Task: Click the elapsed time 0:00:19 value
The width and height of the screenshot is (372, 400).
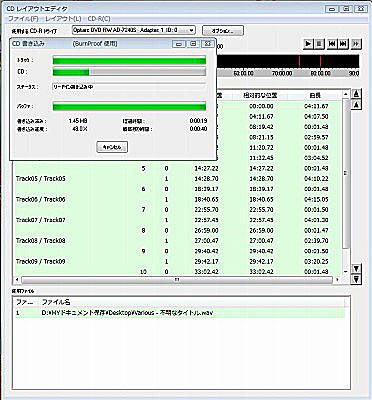Action: coord(198,121)
